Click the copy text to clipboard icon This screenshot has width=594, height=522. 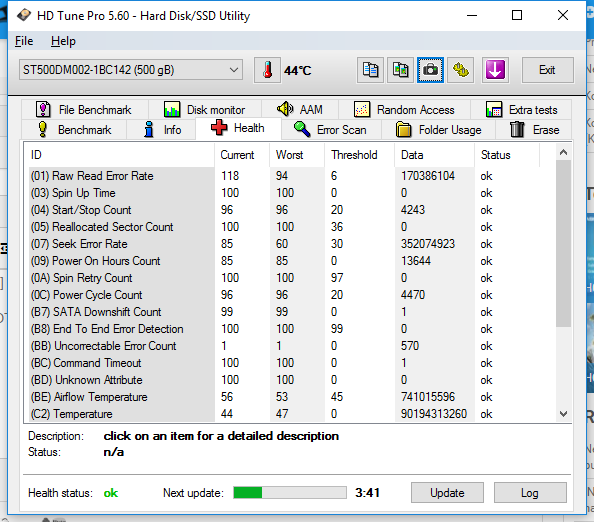coord(370,70)
